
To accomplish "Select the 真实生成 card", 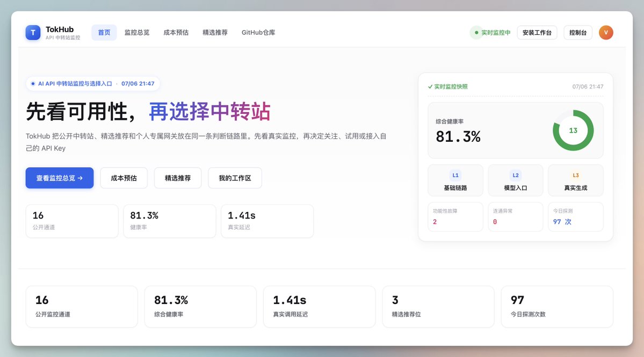I will [x=576, y=180].
